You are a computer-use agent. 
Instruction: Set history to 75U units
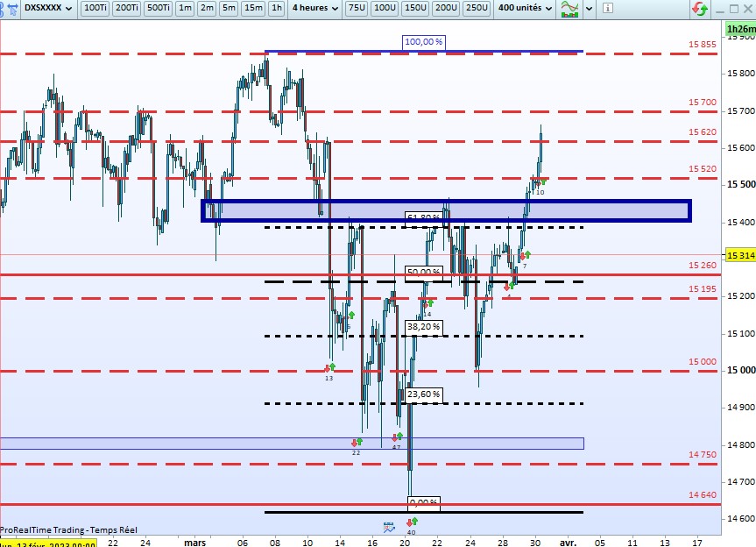[x=357, y=8]
